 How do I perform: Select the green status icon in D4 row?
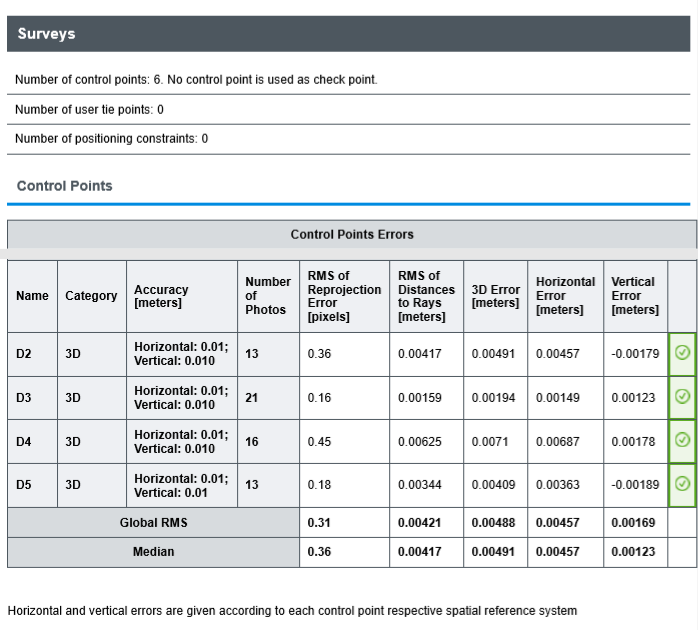[682, 441]
